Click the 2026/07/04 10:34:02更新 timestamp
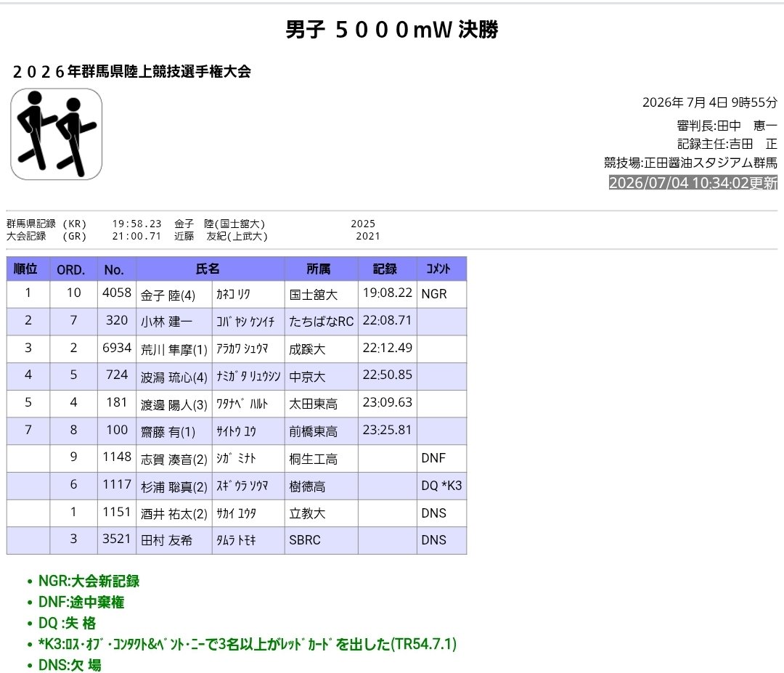Viewport: 784px width, 673px height. (693, 182)
